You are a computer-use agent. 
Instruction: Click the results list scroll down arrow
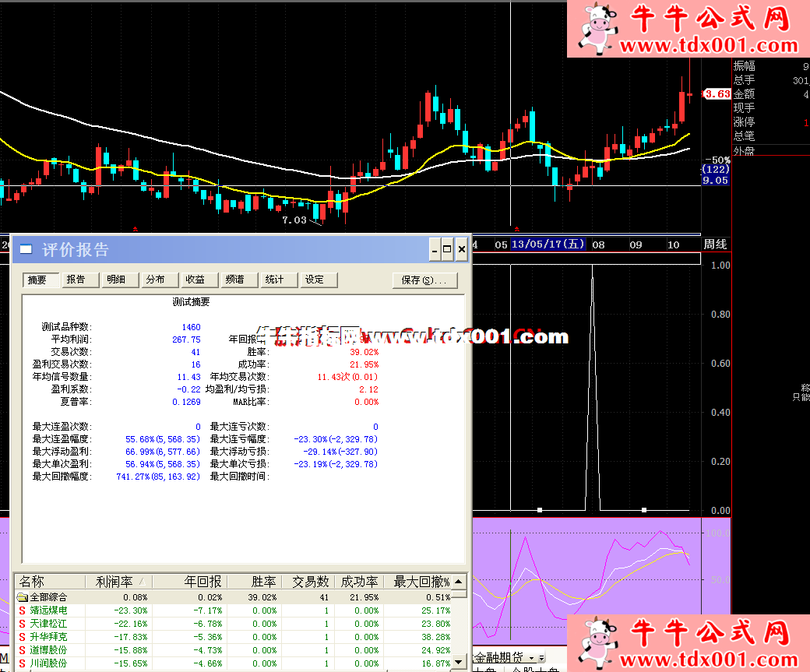[460, 662]
